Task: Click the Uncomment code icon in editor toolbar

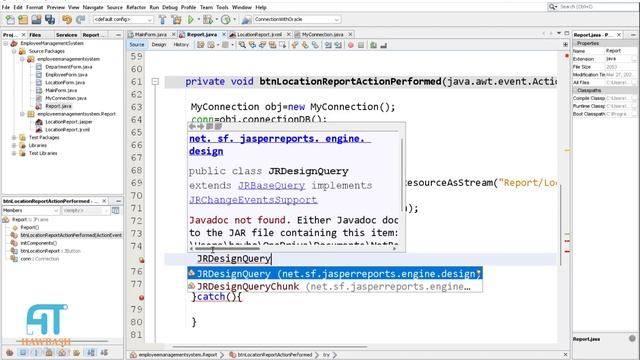Action: tap(384, 45)
